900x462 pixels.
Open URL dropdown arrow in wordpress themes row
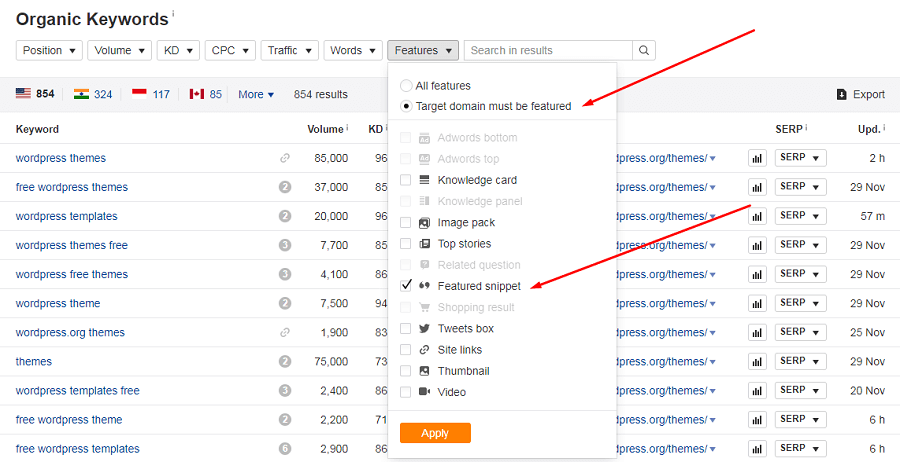pos(712,159)
